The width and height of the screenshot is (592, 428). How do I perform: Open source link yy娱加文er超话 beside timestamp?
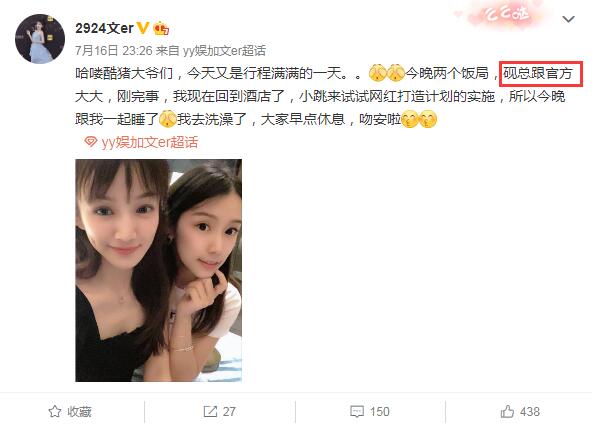(224, 51)
